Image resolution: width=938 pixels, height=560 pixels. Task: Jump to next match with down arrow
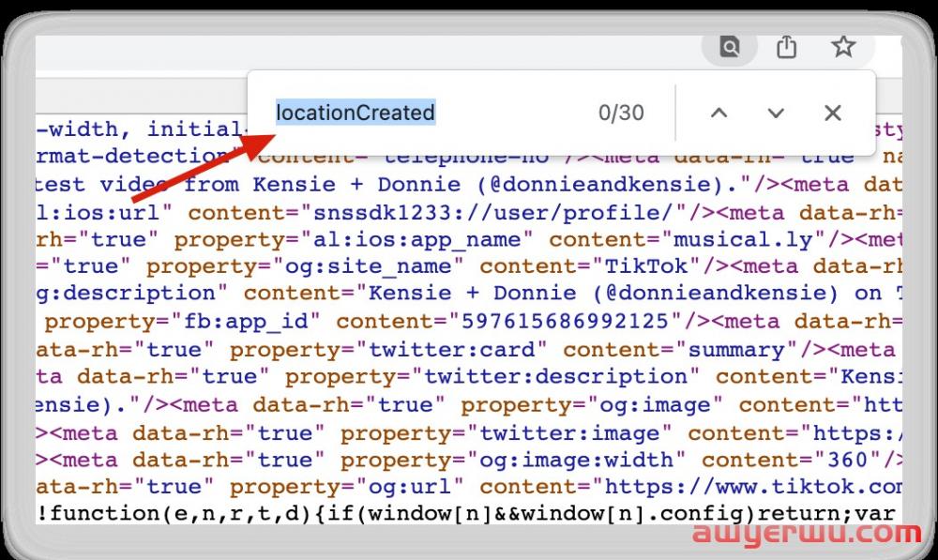775,114
